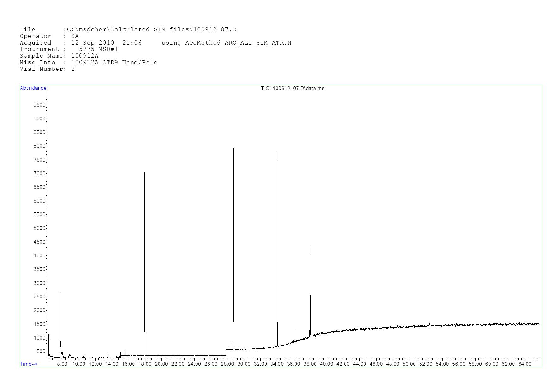
Task: Click the small peak at 36.00 minutes
Action: (x=294, y=330)
